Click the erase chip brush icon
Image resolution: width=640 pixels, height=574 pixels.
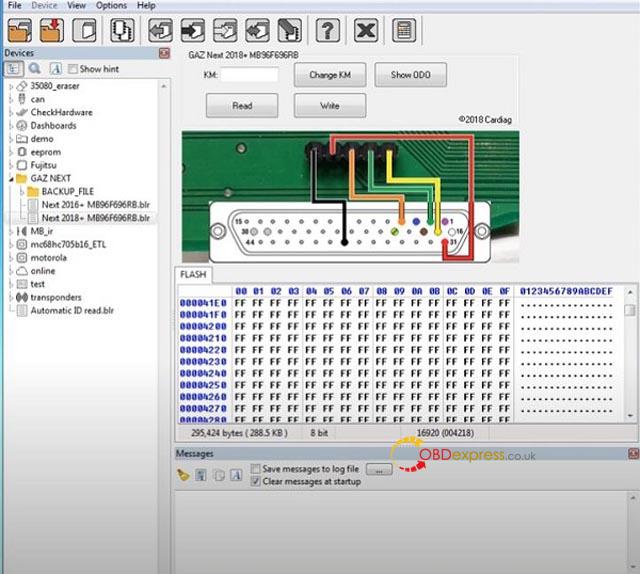[x=289, y=30]
